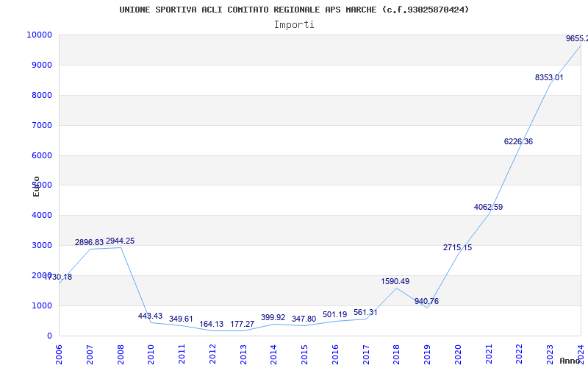Click the data label 349.61
Image resolution: width=588 pixels, height=368 pixels.
tap(181, 319)
